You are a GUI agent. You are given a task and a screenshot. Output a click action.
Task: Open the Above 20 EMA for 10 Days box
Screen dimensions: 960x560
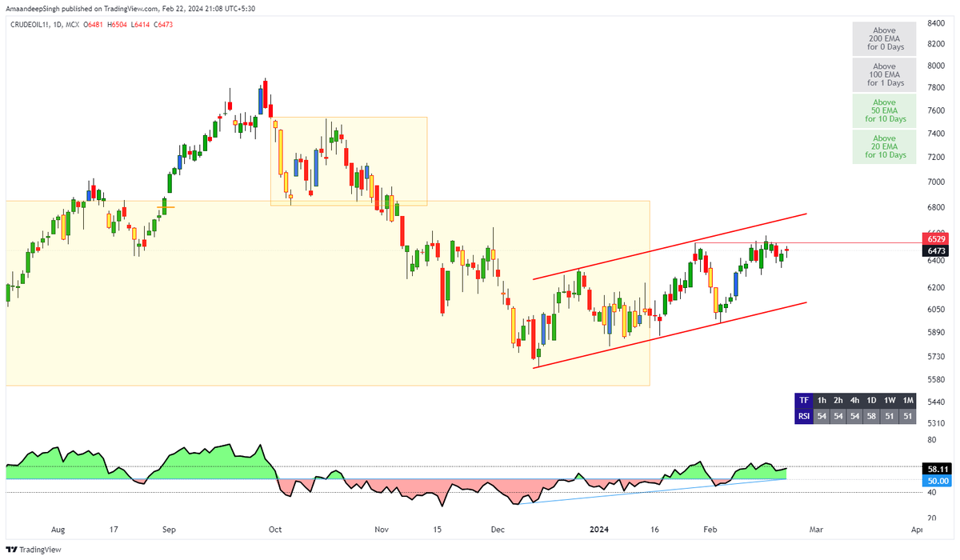tap(884, 146)
